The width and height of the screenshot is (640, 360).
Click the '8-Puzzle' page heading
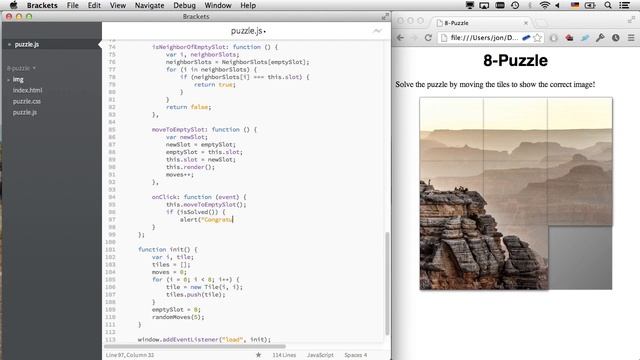click(x=515, y=60)
